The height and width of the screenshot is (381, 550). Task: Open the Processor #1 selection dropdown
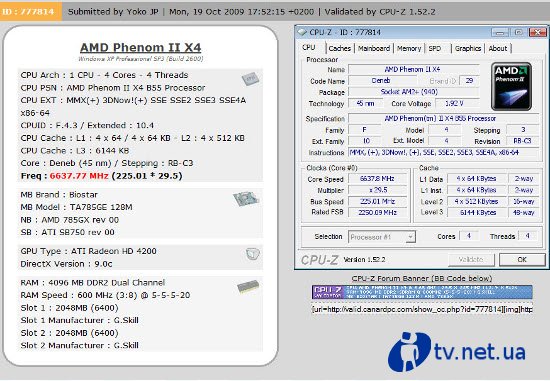click(382, 237)
